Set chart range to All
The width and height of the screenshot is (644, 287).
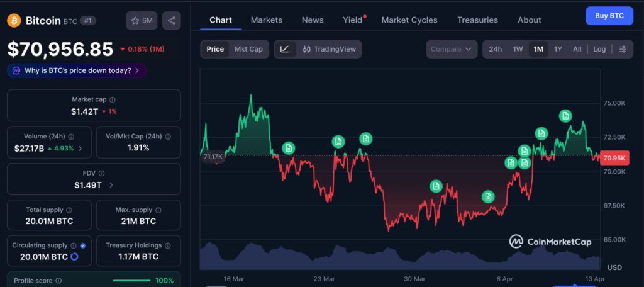click(x=577, y=49)
